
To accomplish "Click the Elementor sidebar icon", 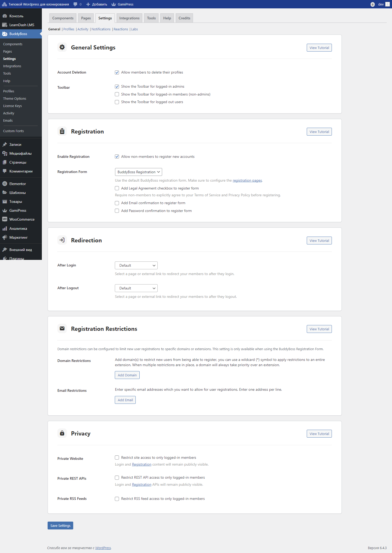I will point(5,184).
